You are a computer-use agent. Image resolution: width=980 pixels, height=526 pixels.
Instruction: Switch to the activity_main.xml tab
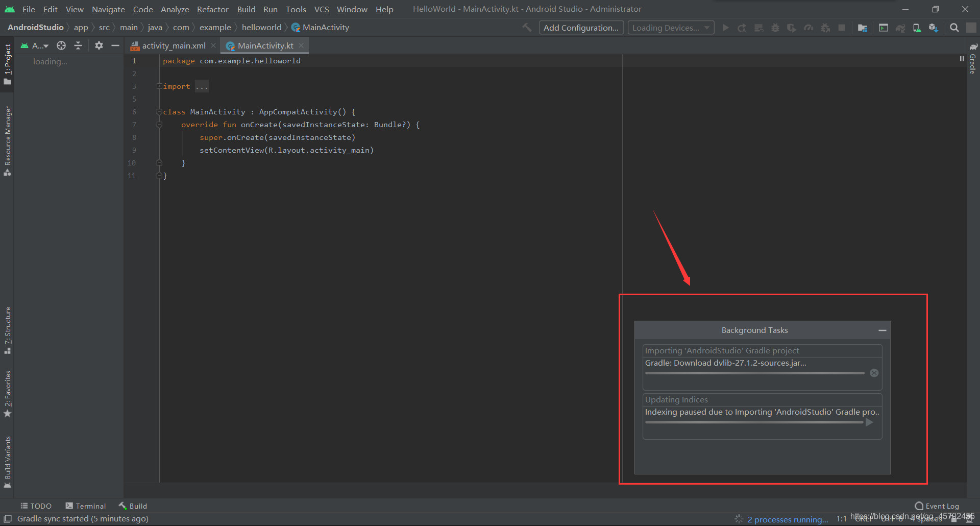pos(174,45)
